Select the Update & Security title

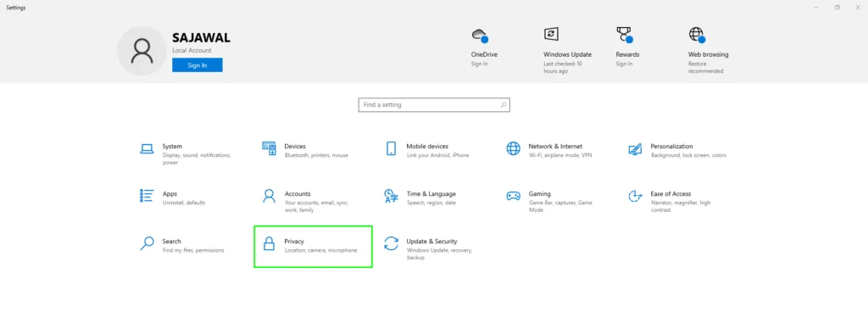coord(431,242)
